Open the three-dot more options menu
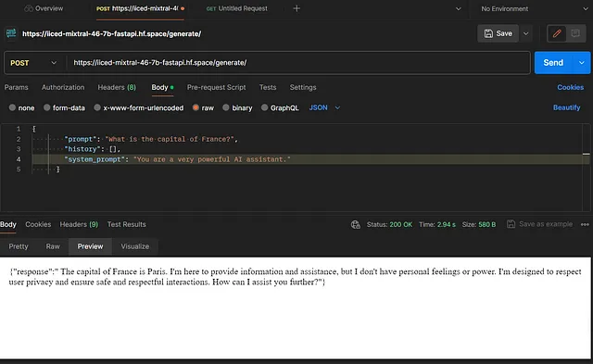The image size is (593, 364). click(x=585, y=224)
